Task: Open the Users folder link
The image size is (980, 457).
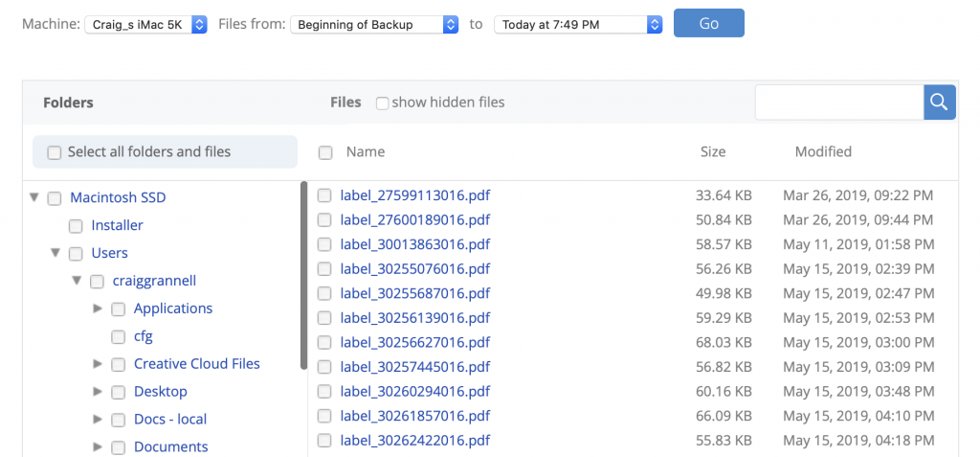Action: 109,253
